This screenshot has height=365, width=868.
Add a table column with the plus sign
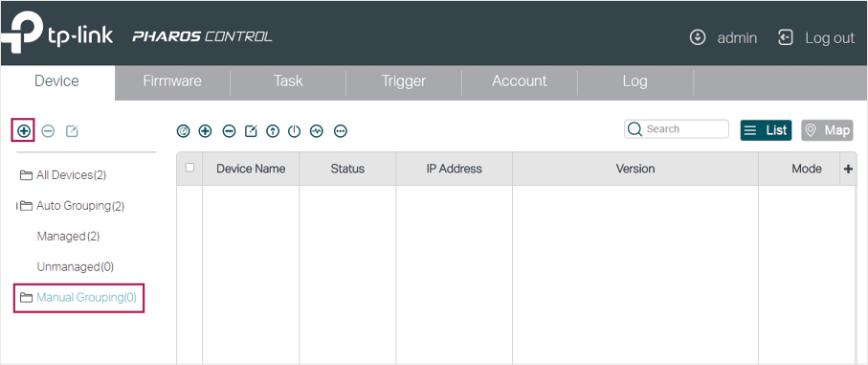click(848, 169)
